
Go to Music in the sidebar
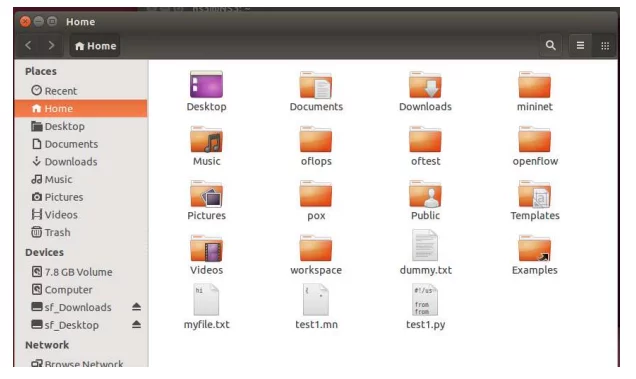[x=81, y=179]
